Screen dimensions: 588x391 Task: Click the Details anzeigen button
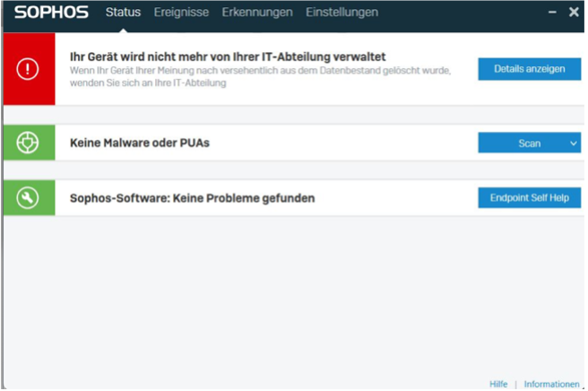point(530,69)
